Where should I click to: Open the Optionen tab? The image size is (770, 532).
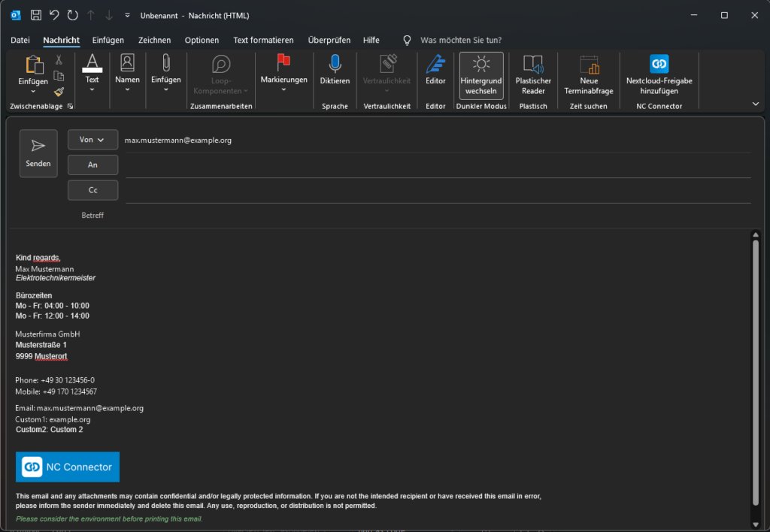(x=202, y=41)
